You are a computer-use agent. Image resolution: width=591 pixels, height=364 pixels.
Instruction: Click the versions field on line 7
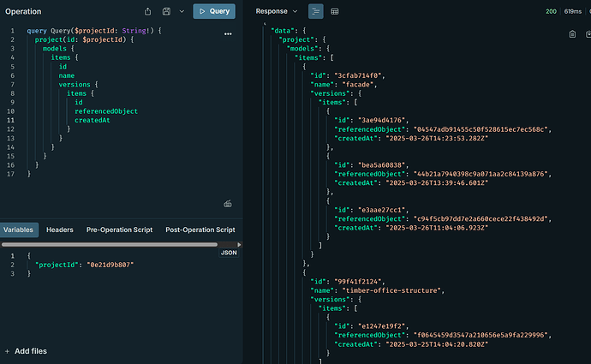[x=75, y=85]
